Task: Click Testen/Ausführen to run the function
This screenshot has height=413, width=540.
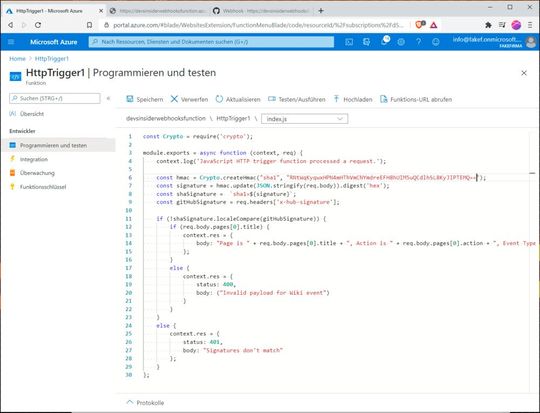Action: tap(297, 99)
